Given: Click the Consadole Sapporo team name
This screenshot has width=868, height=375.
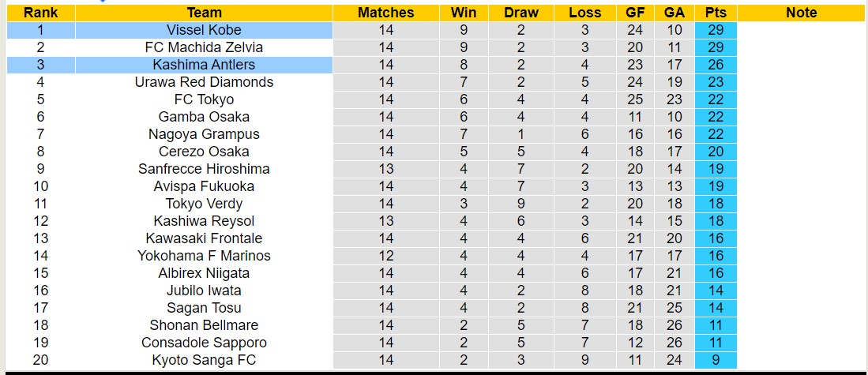Looking at the screenshot, I should (x=204, y=343).
